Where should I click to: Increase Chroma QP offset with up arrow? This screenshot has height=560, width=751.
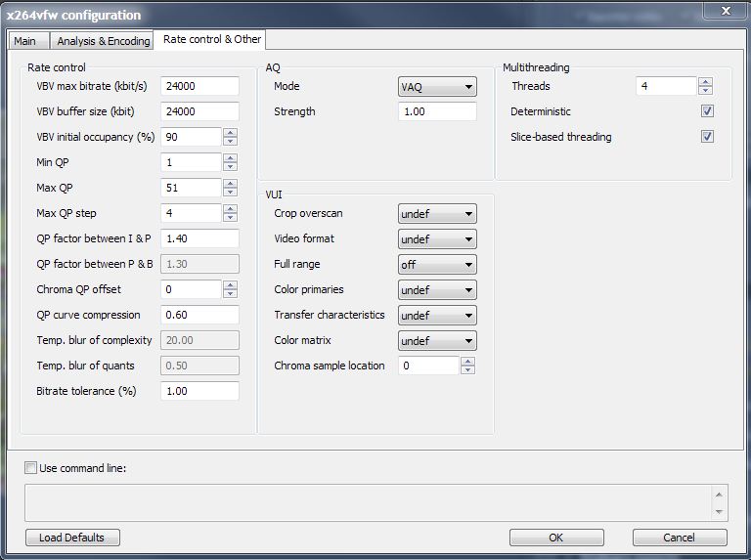pos(231,284)
